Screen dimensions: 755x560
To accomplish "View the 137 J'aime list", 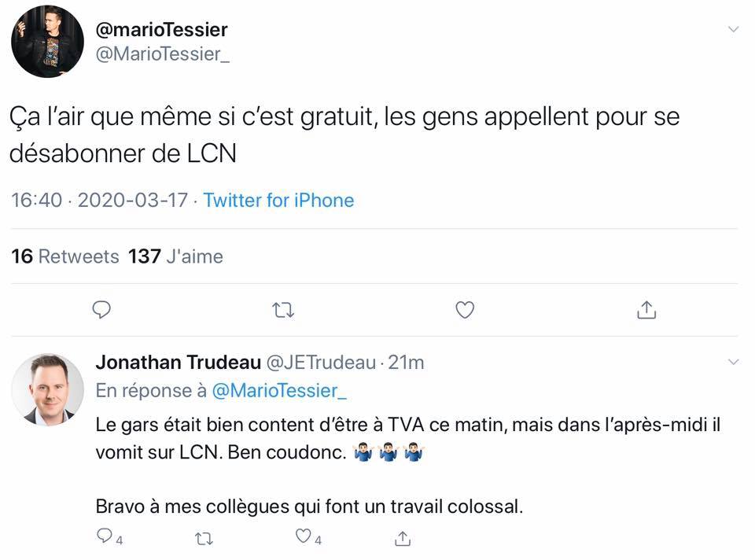I will pyautogui.click(x=175, y=256).
